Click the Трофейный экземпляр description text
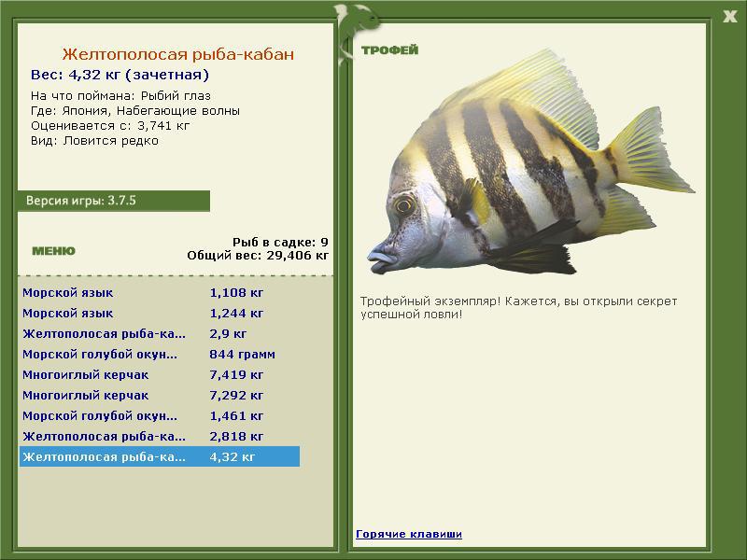Screen dimensions: 747x560 click(x=518, y=308)
